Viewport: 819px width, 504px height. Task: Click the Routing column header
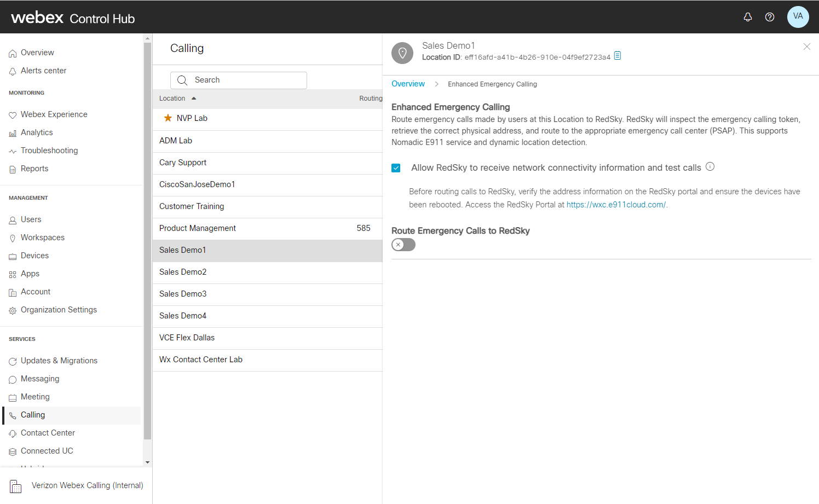point(371,99)
